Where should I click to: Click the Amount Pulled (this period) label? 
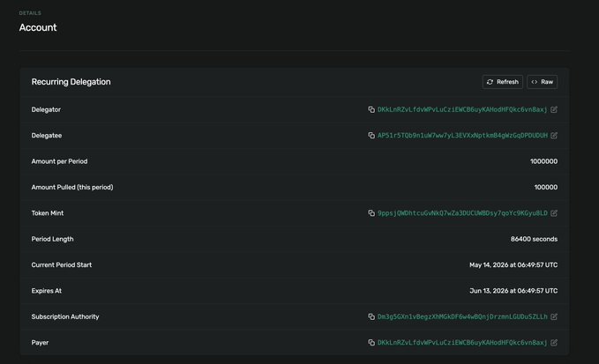[72, 188]
